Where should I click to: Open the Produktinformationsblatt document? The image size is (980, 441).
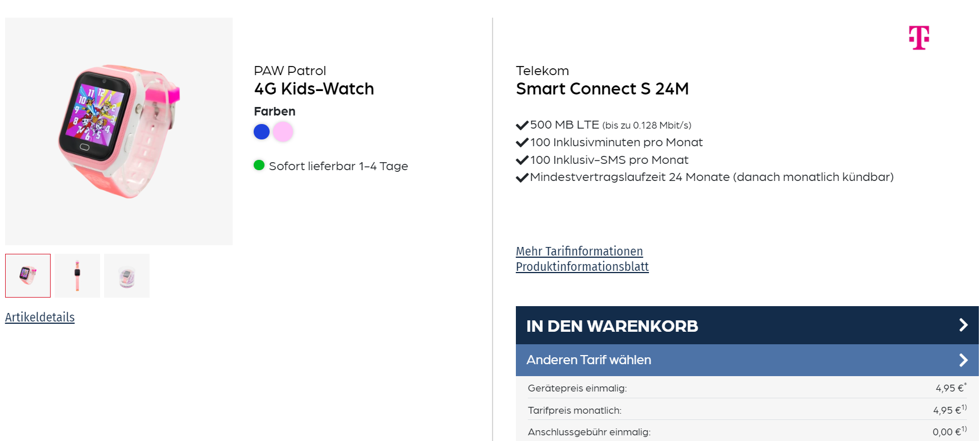[582, 266]
